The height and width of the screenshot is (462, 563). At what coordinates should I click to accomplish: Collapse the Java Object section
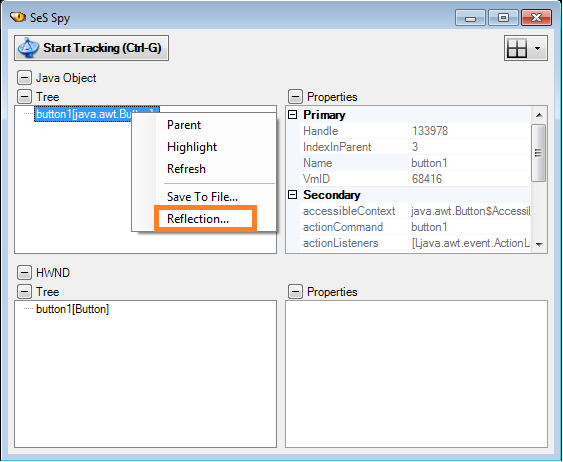pos(24,78)
